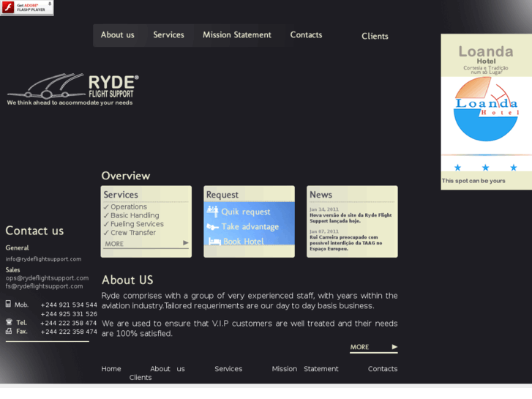532x399 pixels.
Task: Open Services in top navigation
Action: (168, 35)
